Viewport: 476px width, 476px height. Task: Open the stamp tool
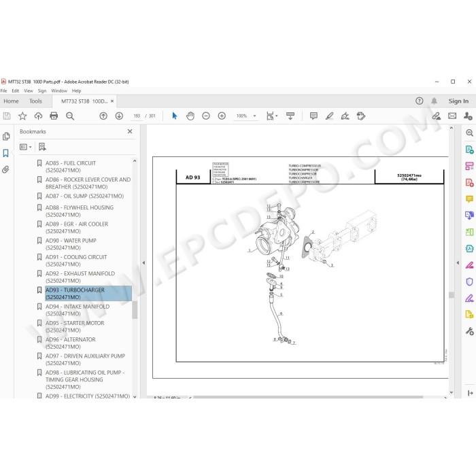(x=361, y=116)
